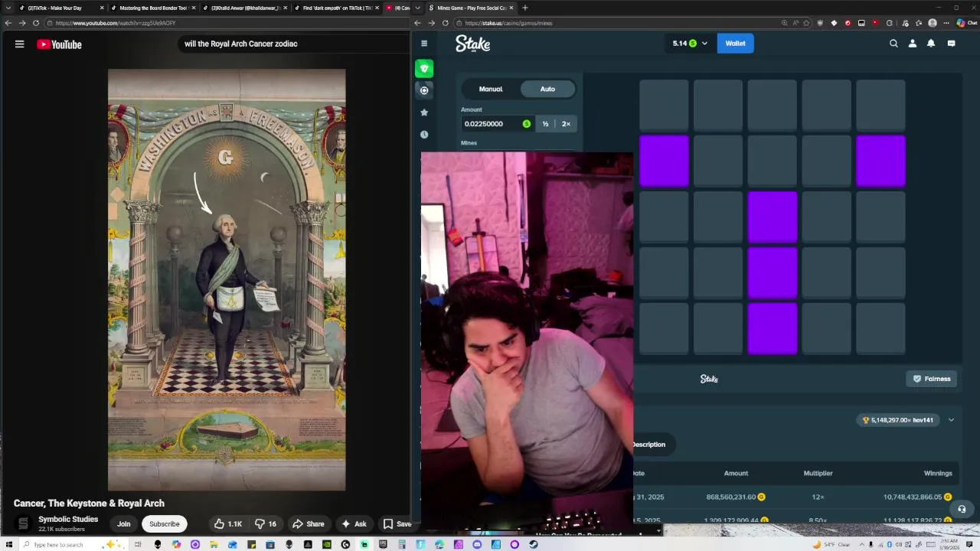Open Discord from the taskbar
This screenshot has width=980, height=551.
(477, 545)
